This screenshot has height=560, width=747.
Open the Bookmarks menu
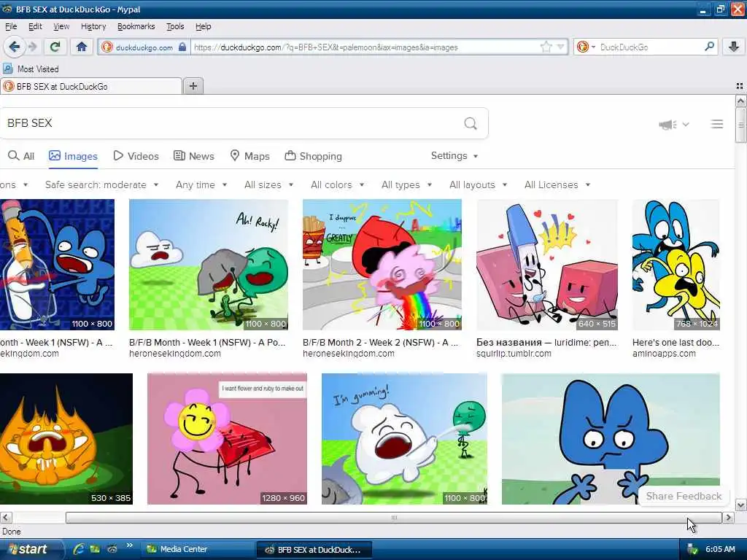tap(136, 26)
